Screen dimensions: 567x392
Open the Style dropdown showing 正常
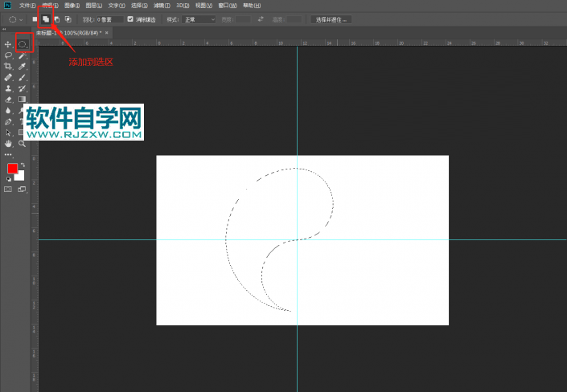[199, 18]
